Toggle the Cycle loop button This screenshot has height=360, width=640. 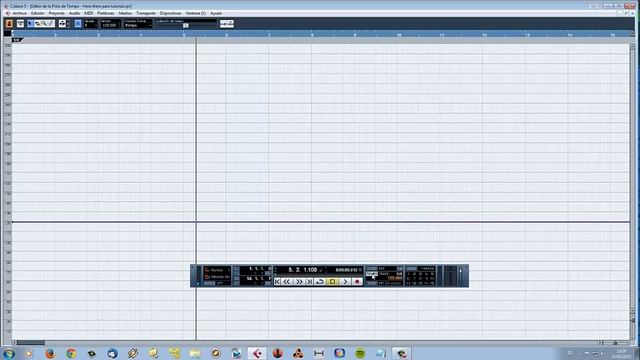point(320,282)
